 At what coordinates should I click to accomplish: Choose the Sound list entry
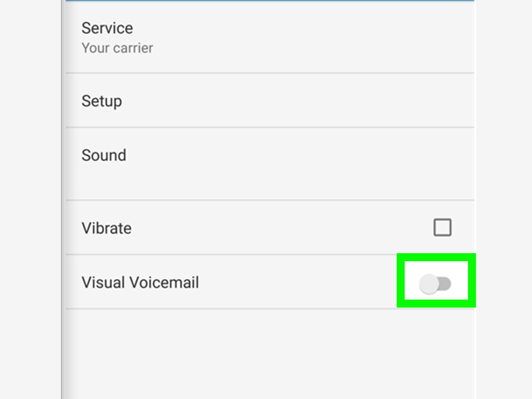click(270, 164)
